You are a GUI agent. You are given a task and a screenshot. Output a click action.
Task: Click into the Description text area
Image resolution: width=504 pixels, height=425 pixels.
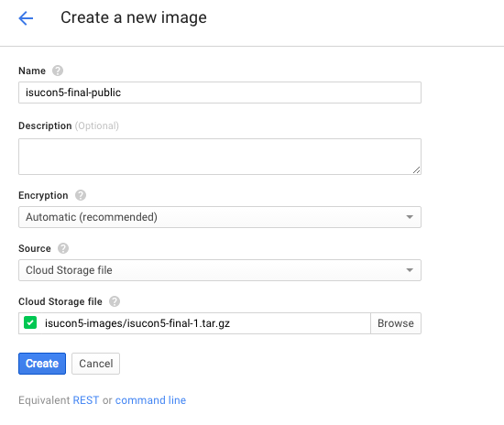click(220, 157)
